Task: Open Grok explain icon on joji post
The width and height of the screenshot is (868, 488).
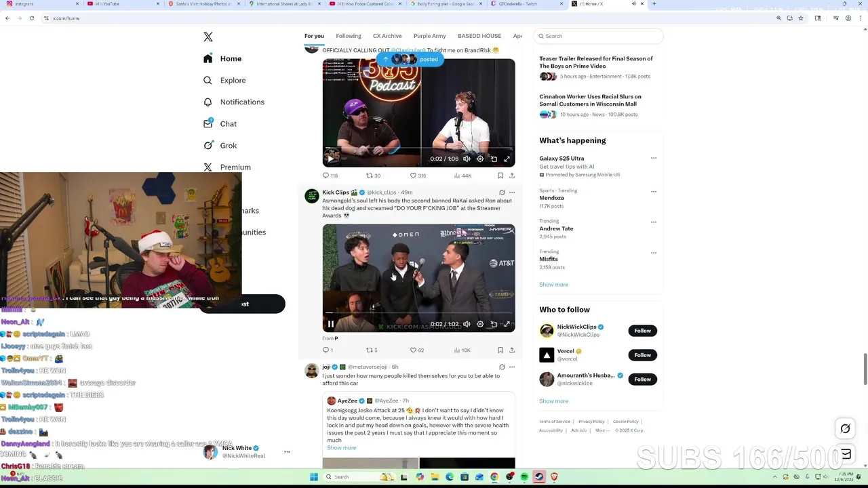Action: [x=502, y=367]
